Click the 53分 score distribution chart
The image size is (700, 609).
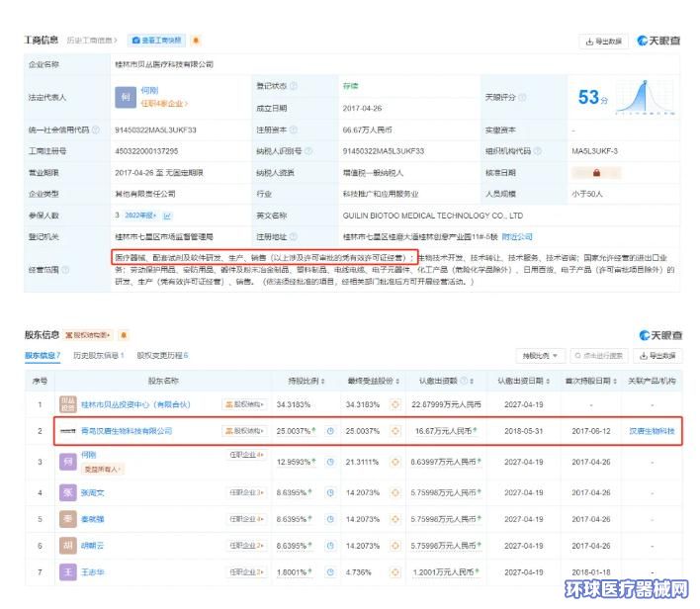coord(645,97)
